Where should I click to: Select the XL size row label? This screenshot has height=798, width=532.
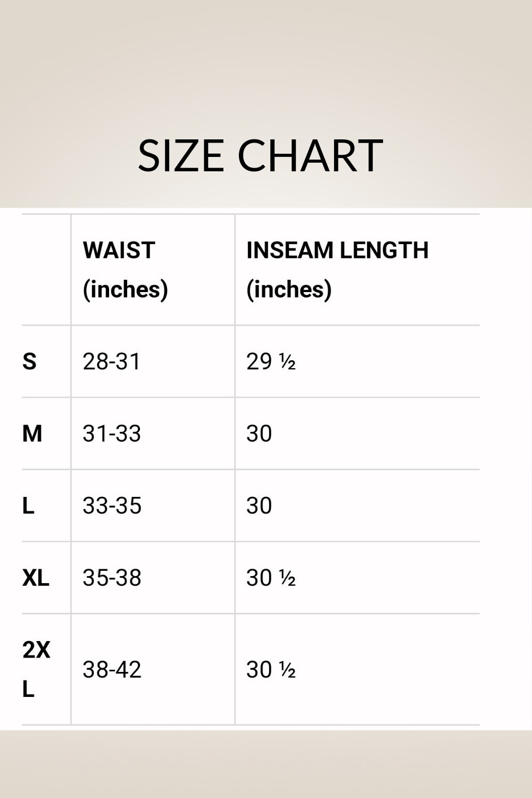pos(36,578)
